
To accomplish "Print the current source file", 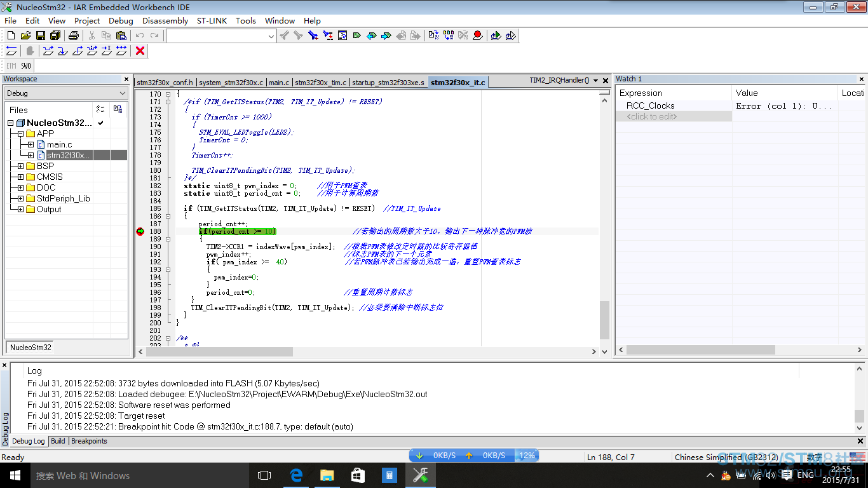I will 73,36.
